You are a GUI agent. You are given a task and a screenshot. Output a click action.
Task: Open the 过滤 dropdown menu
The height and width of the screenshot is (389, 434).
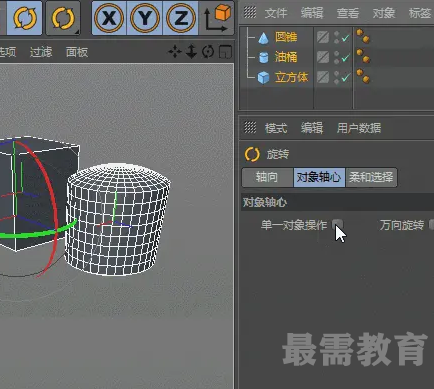(x=41, y=52)
